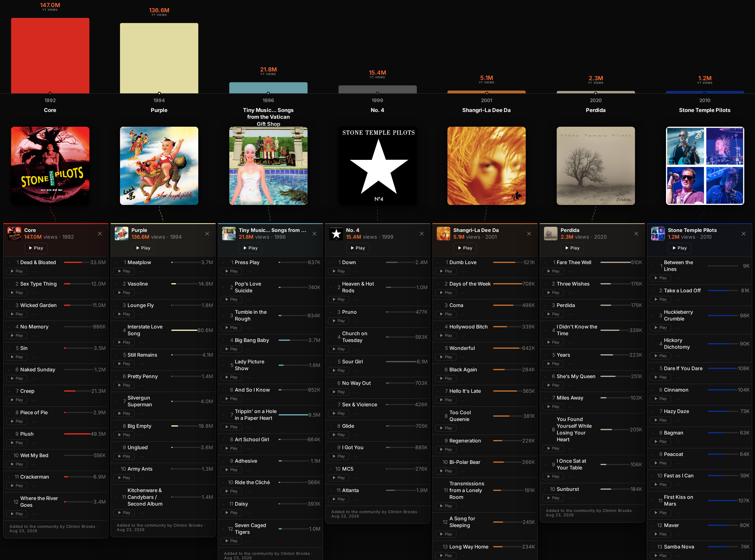This screenshot has height=560, width=755.
Task: Play Sour Girl track
Action: 339,371
